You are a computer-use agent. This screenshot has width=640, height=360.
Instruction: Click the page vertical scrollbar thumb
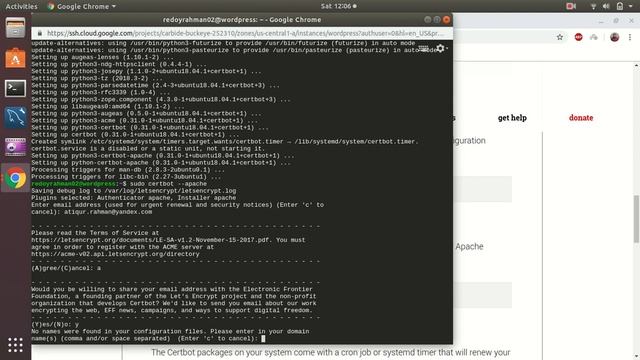pos(636,218)
